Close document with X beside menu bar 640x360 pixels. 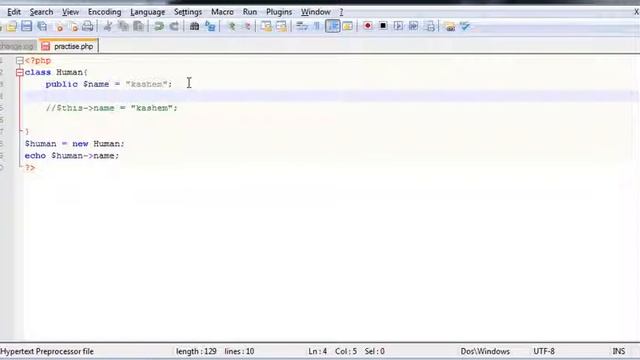(636, 12)
